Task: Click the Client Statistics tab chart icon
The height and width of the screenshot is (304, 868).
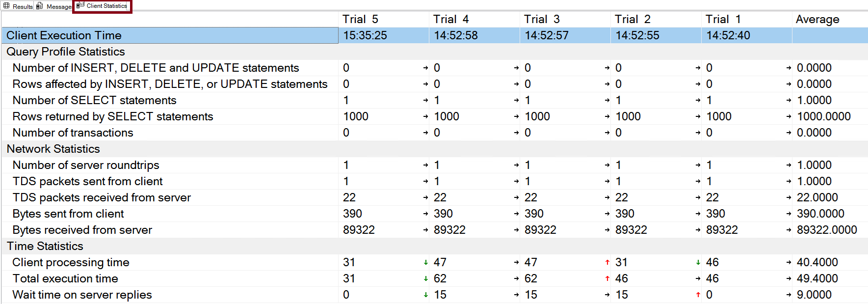Action: (x=80, y=6)
